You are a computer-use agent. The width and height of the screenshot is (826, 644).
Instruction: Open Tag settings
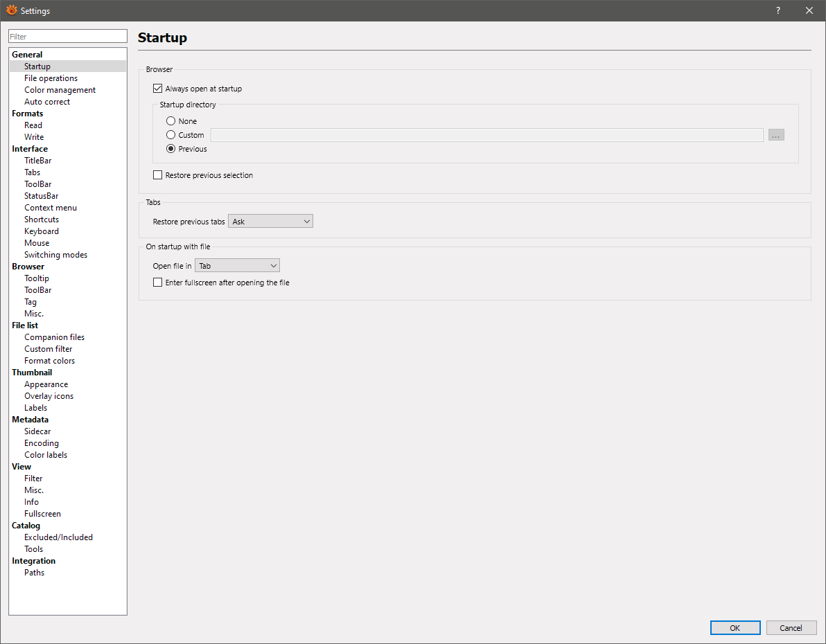coord(30,302)
